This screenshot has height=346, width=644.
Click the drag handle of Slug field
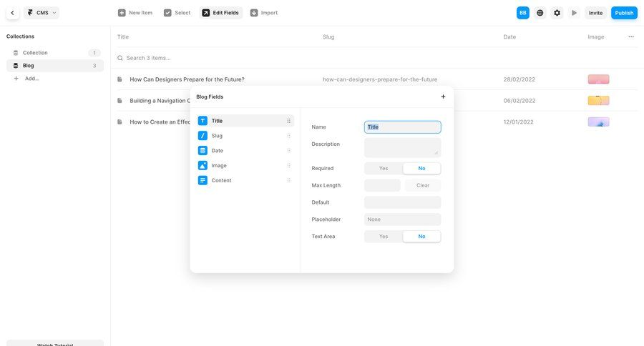coord(289,135)
